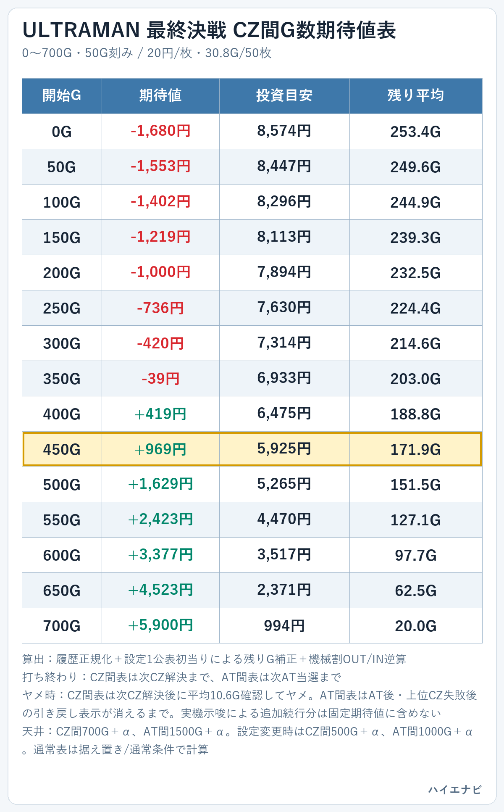Click the +1,629円 value
The image size is (504, 812).
point(160,484)
